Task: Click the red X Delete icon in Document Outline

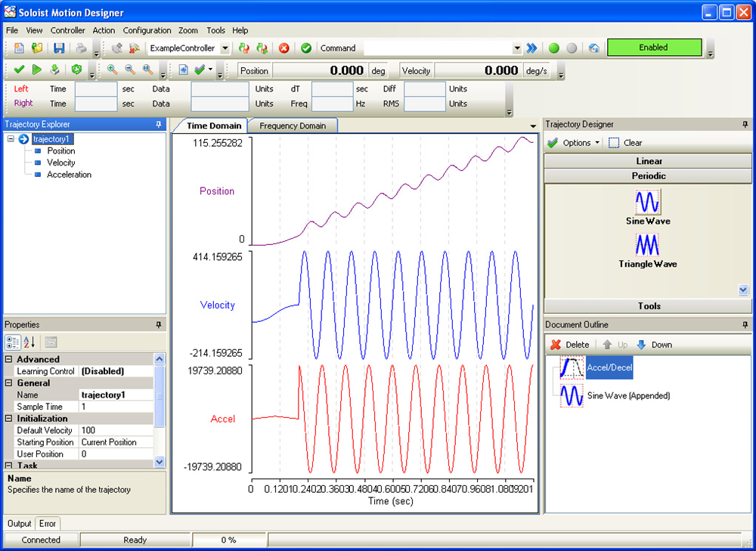Action: point(556,345)
